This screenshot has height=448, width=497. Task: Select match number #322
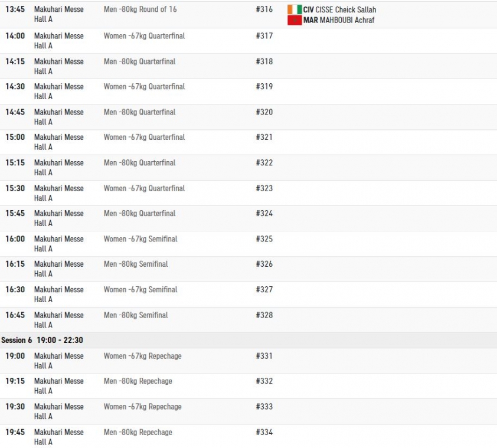tap(264, 163)
